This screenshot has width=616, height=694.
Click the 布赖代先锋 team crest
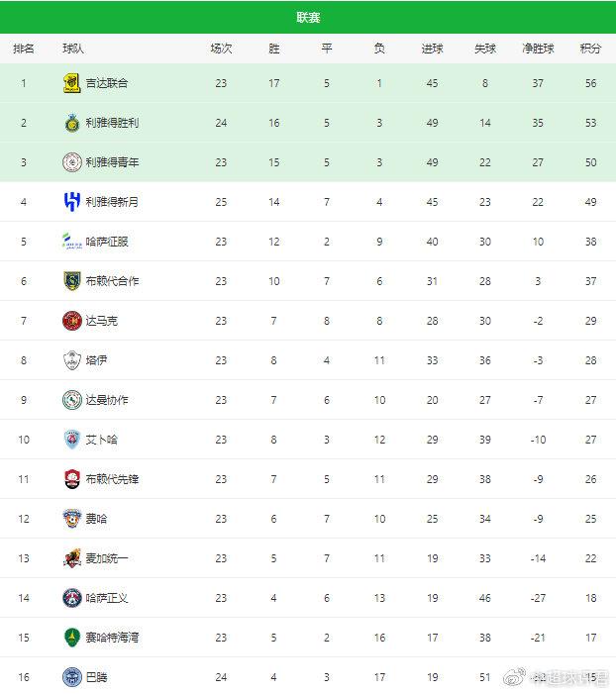pyautogui.click(x=71, y=479)
